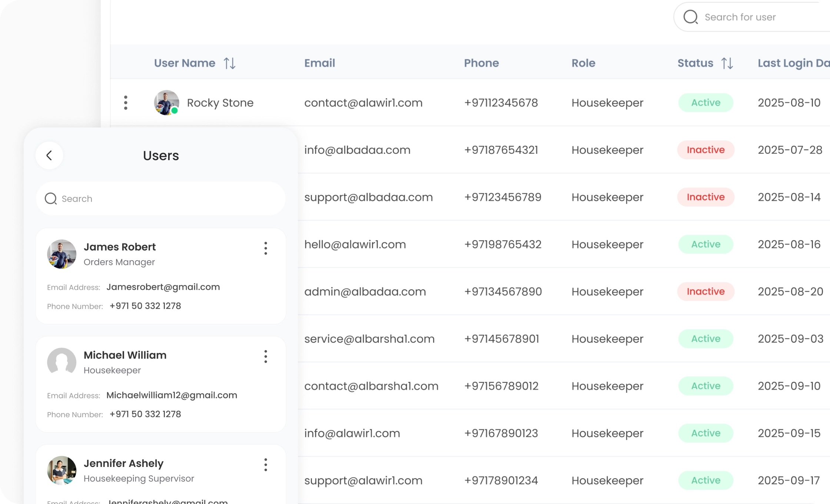Open James Robert card options menu
This screenshot has height=504, width=830.
266,248
